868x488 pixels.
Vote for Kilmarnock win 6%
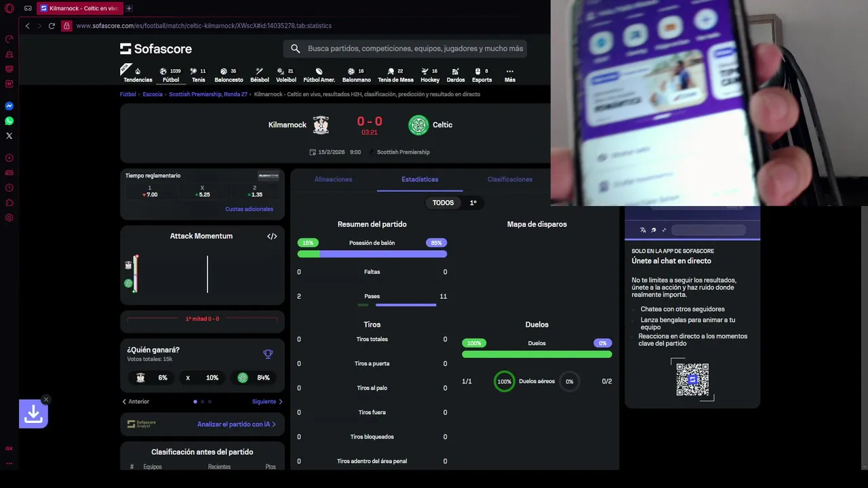152,378
